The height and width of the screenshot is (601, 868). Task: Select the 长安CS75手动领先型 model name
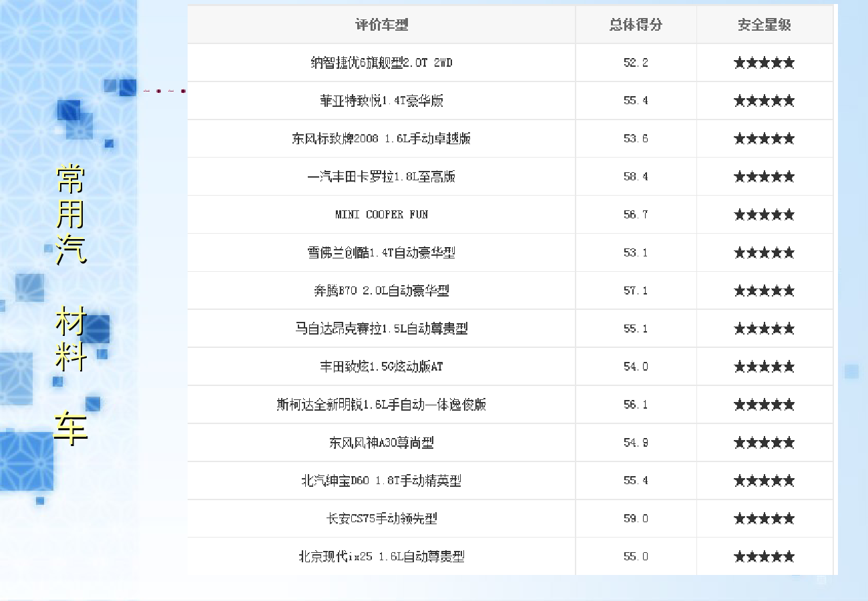point(381,519)
